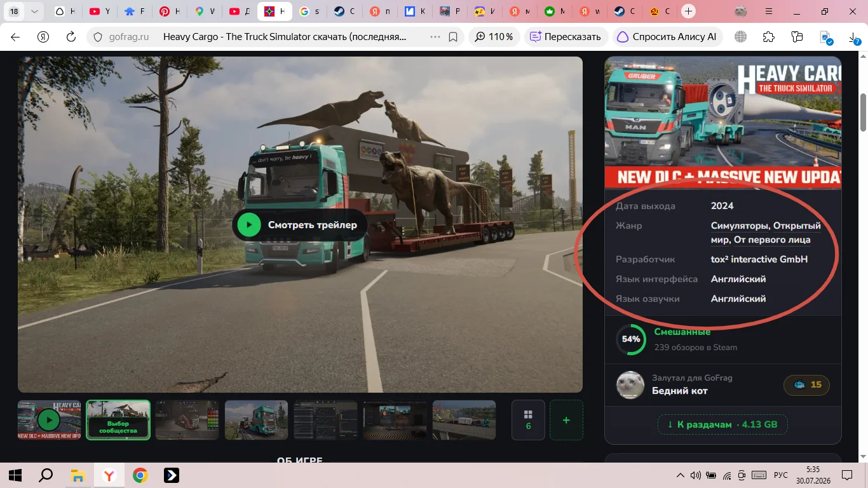Bookmark this page with the bookmark icon
The image size is (868, 488).
(453, 37)
